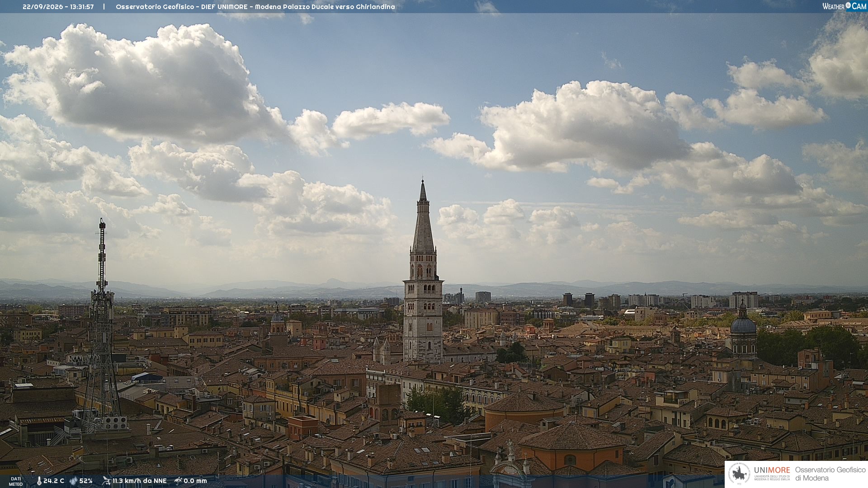Select the 52% humidity value
Image resolution: width=868 pixels, height=488 pixels.
click(x=86, y=481)
